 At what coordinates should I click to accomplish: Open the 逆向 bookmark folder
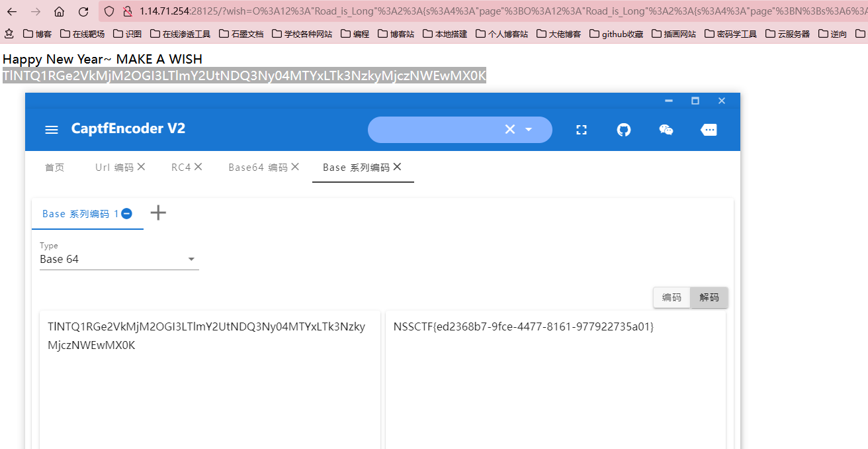point(832,34)
